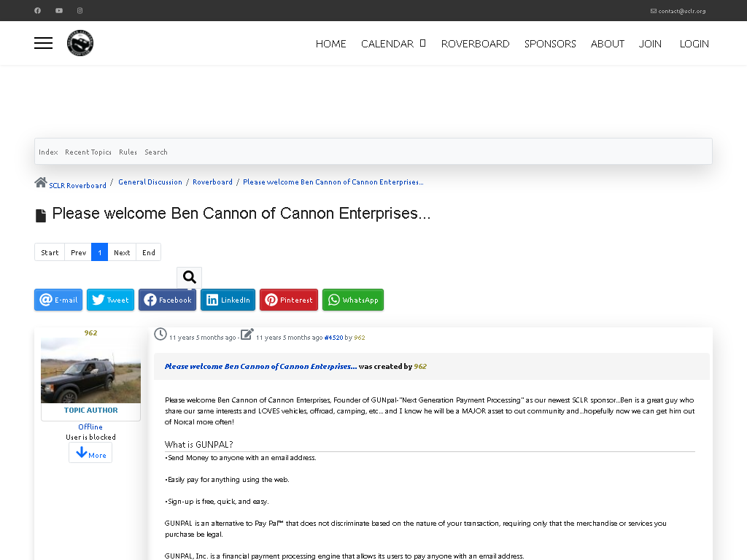This screenshot has width=747, height=560.
Task: Open the Instagram icon in top bar
Action: [x=80, y=10]
